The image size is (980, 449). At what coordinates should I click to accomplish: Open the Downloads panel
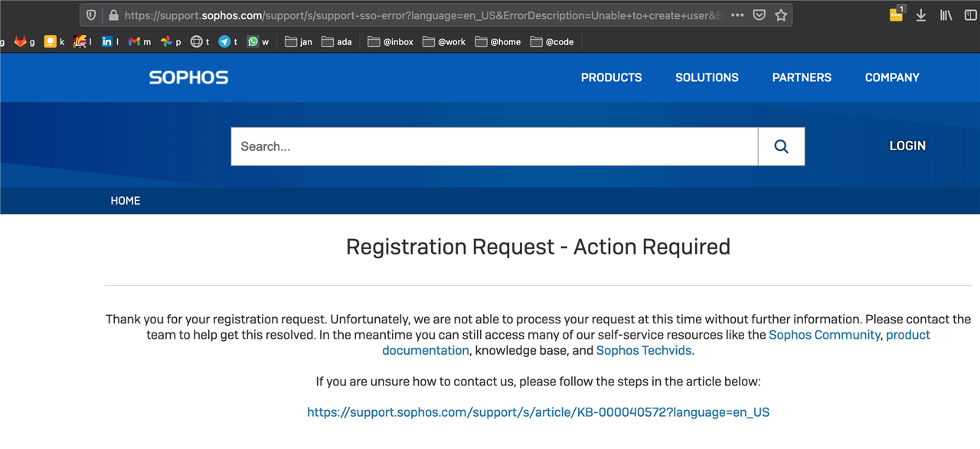tap(921, 15)
